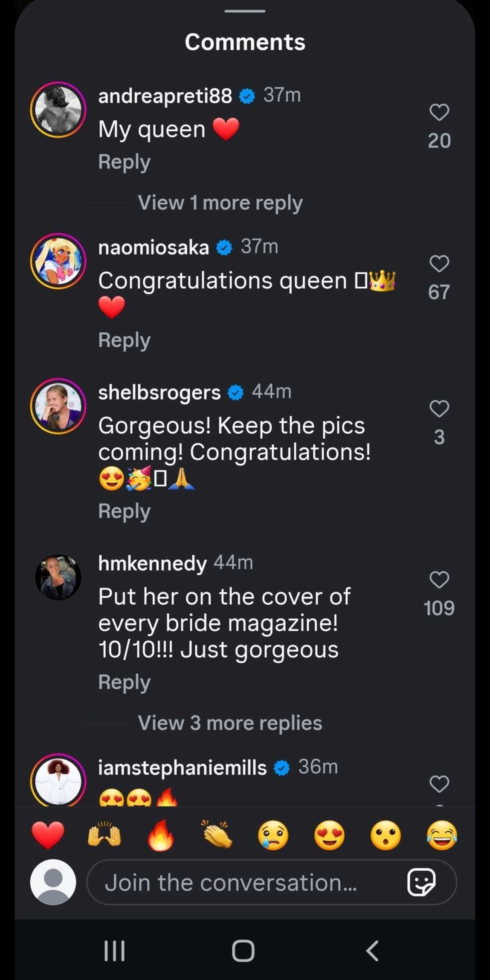
Task: Unlike shelbsrogers' comment with heart icon
Action: 439,409
